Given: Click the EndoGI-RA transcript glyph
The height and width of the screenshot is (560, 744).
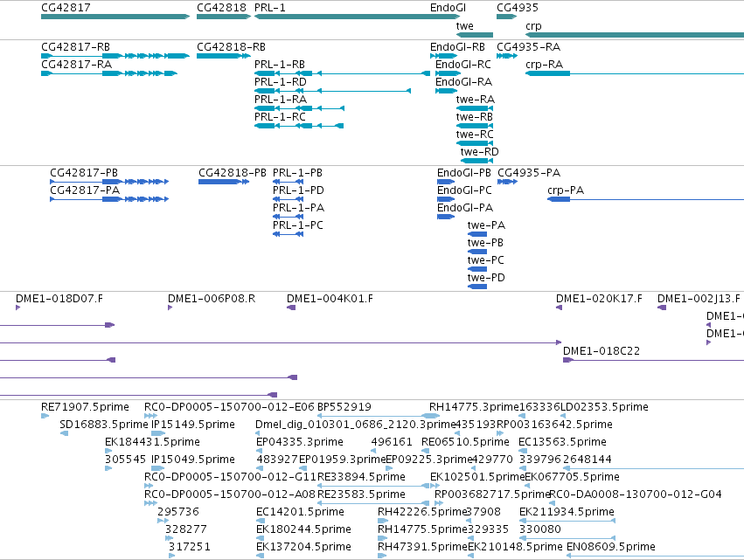Looking at the screenshot, I should point(446,91).
